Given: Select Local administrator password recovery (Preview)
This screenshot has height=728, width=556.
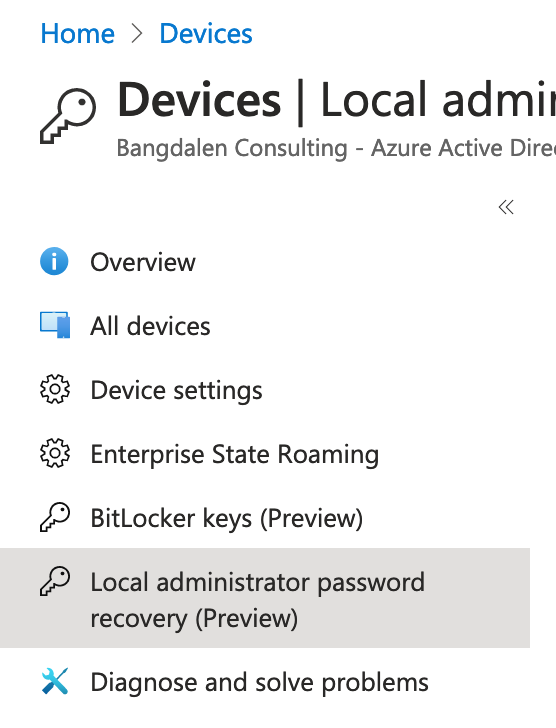Looking at the screenshot, I should pyautogui.click(x=265, y=598).
